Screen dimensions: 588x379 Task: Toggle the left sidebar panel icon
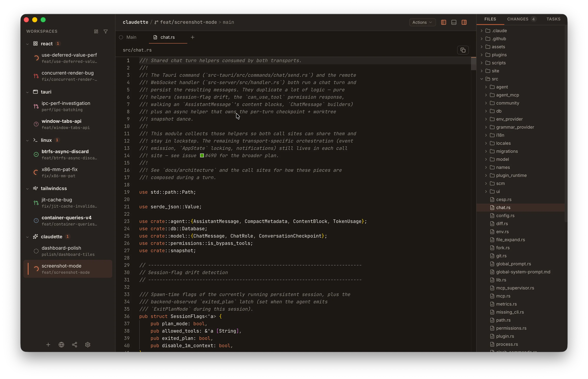[444, 22]
